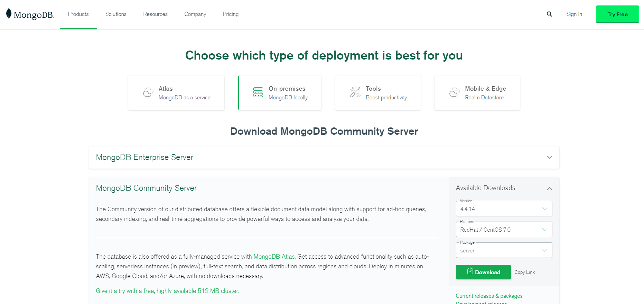Click the Sign In link

pos(574,14)
